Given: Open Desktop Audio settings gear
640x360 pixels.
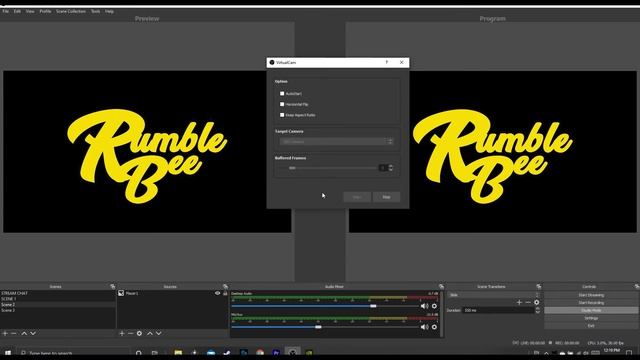Looking at the screenshot, I should [434, 306].
